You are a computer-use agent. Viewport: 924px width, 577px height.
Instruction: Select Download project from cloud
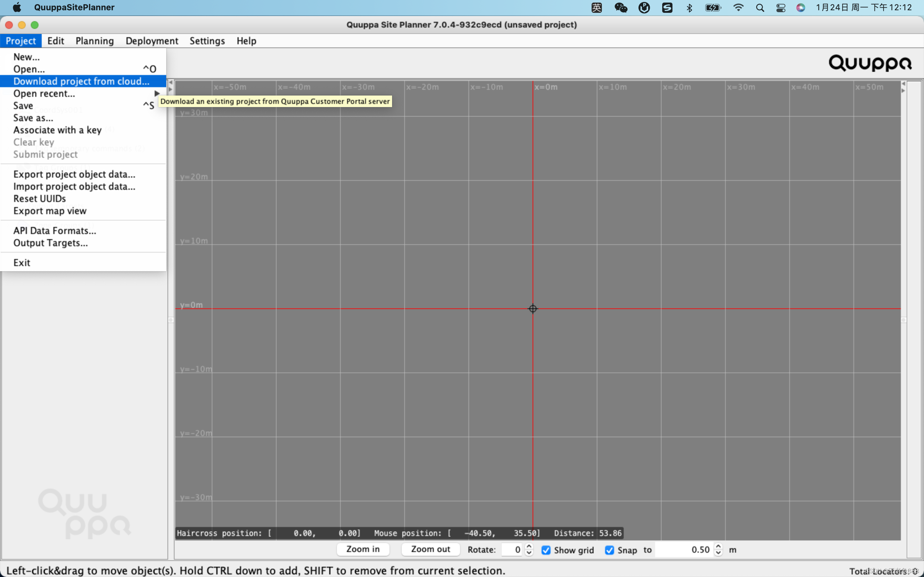coord(81,81)
